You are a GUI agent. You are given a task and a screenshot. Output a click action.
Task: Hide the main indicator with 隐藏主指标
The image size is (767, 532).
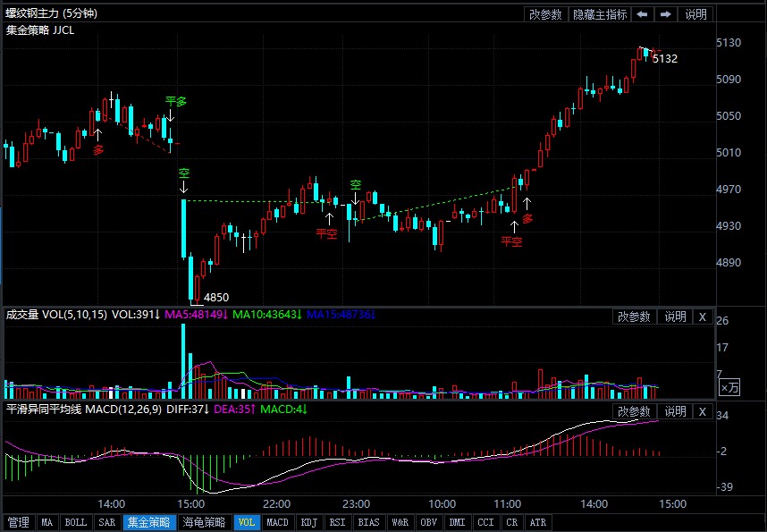[600, 14]
